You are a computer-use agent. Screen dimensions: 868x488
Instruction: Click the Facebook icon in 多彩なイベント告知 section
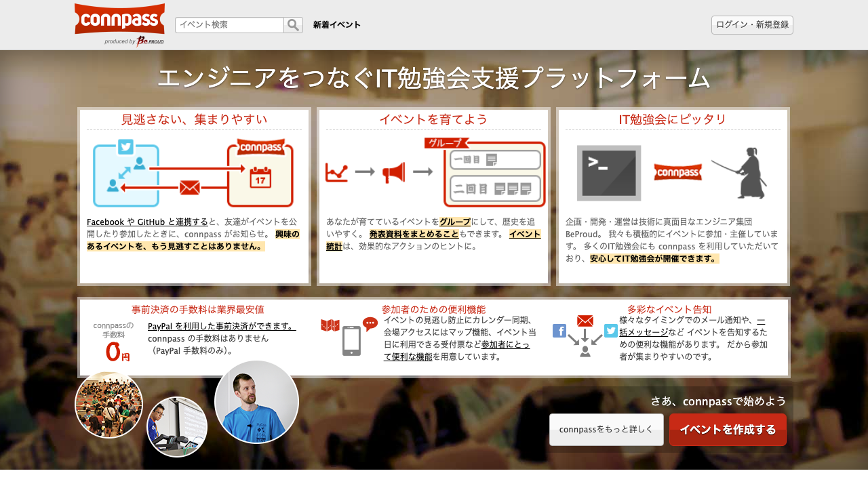click(x=559, y=331)
